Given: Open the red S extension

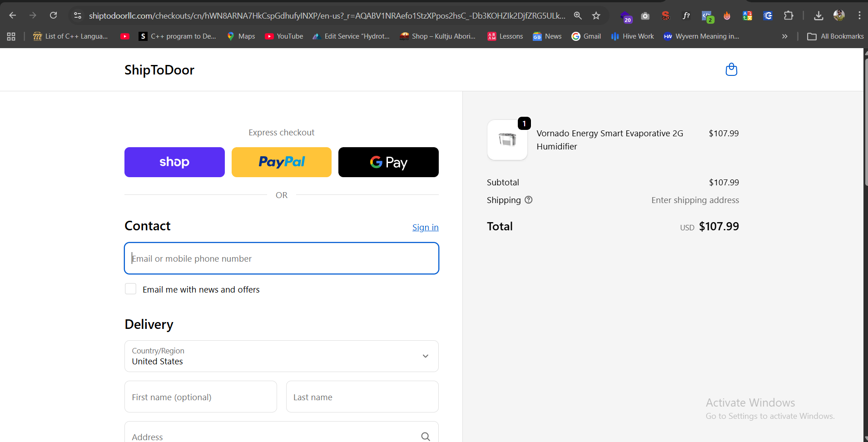Looking at the screenshot, I should 665,16.
